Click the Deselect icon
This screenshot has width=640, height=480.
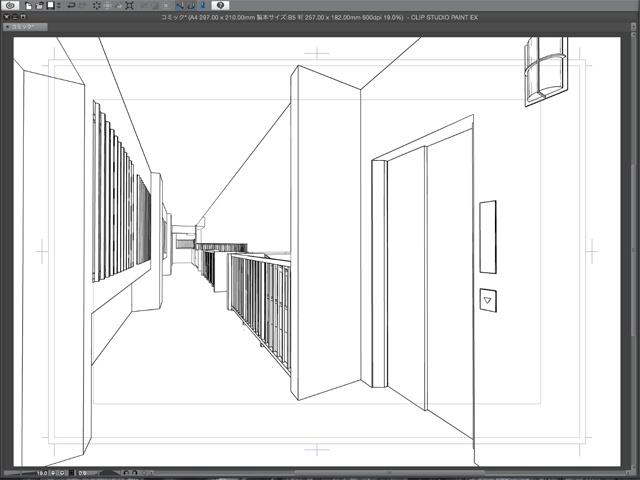coord(144,5)
